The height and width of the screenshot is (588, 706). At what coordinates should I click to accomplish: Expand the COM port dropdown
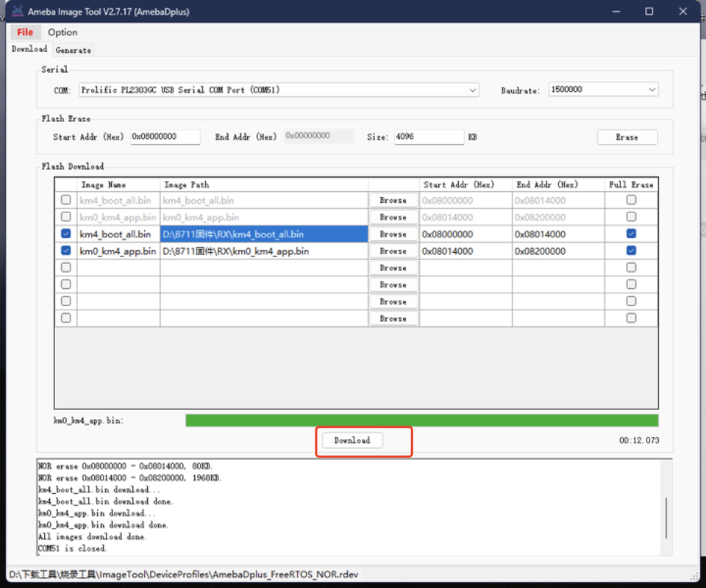click(472, 90)
